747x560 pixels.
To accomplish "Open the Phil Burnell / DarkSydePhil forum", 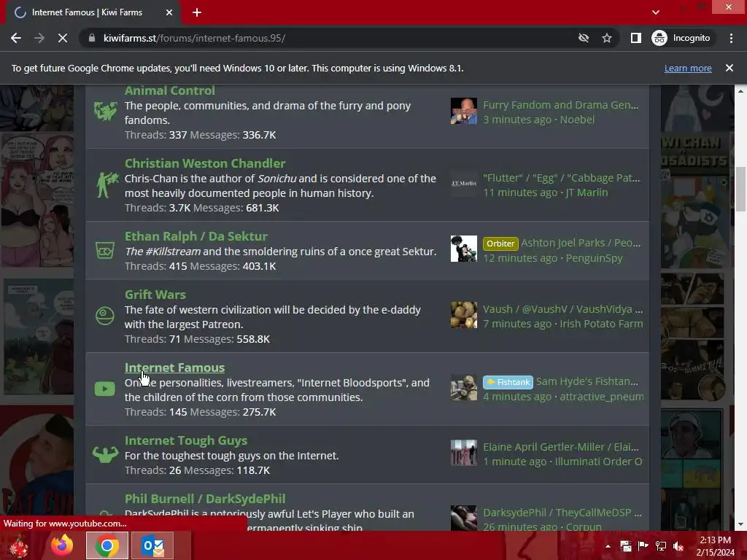I will click(x=205, y=499).
